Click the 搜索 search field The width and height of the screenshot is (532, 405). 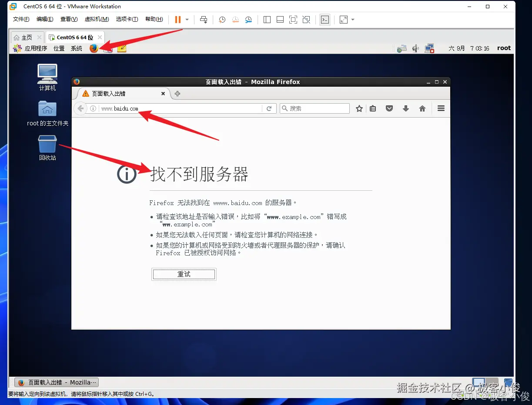pyautogui.click(x=315, y=108)
